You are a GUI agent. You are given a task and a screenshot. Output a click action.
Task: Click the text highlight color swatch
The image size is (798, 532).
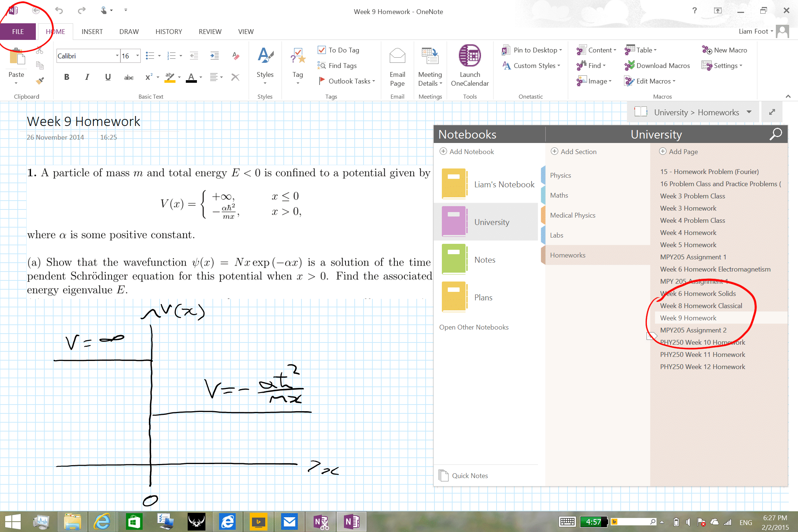170,77
